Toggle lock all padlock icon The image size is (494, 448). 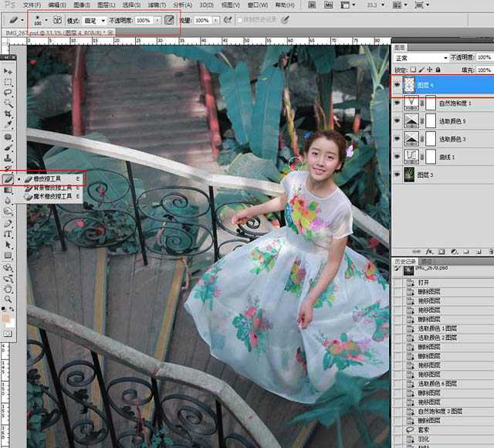tap(438, 70)
